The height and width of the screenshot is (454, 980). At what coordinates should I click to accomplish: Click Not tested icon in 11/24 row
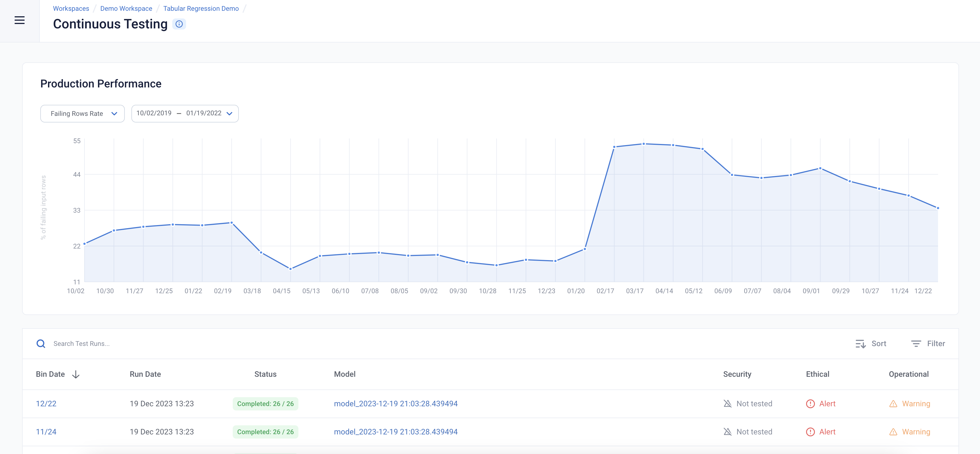coord(727,432)
